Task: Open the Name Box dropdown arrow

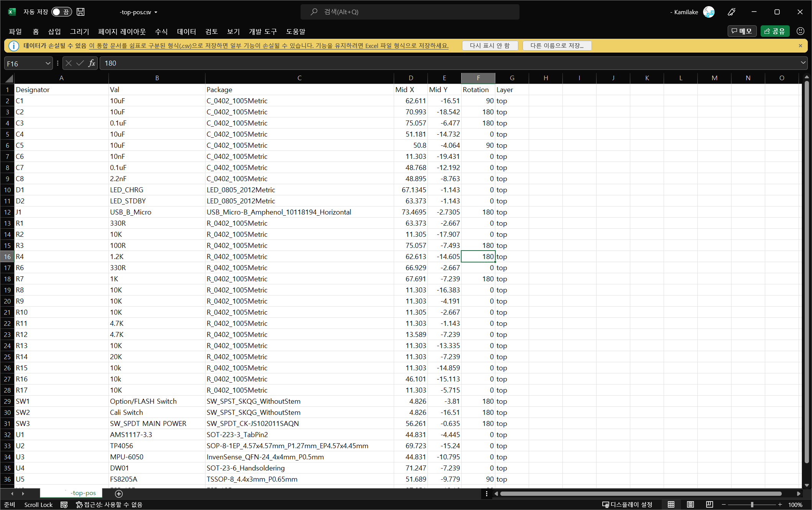Action: click(x=48, y=63)
